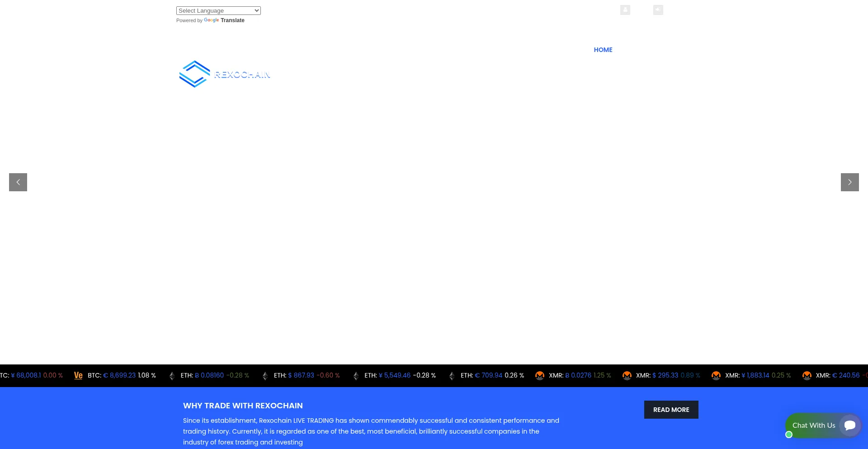Open the Select Language dropdown
This screenshot has height=449, width=868.
pos(218,10)
